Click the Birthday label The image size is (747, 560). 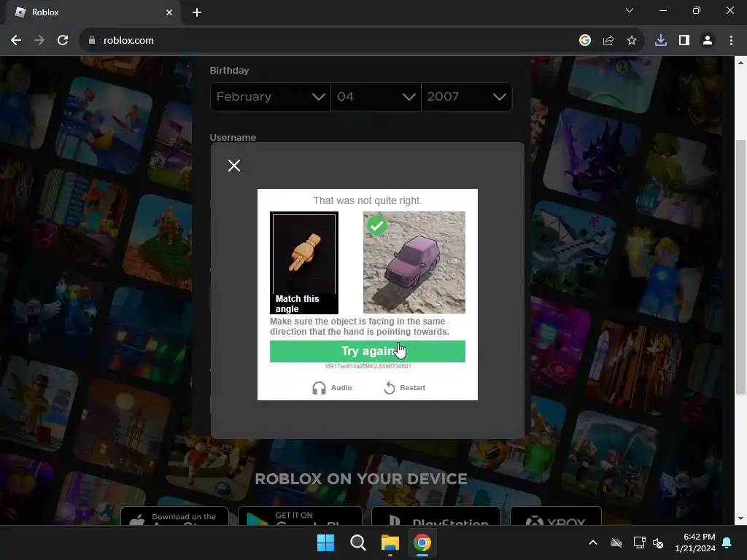229,71
